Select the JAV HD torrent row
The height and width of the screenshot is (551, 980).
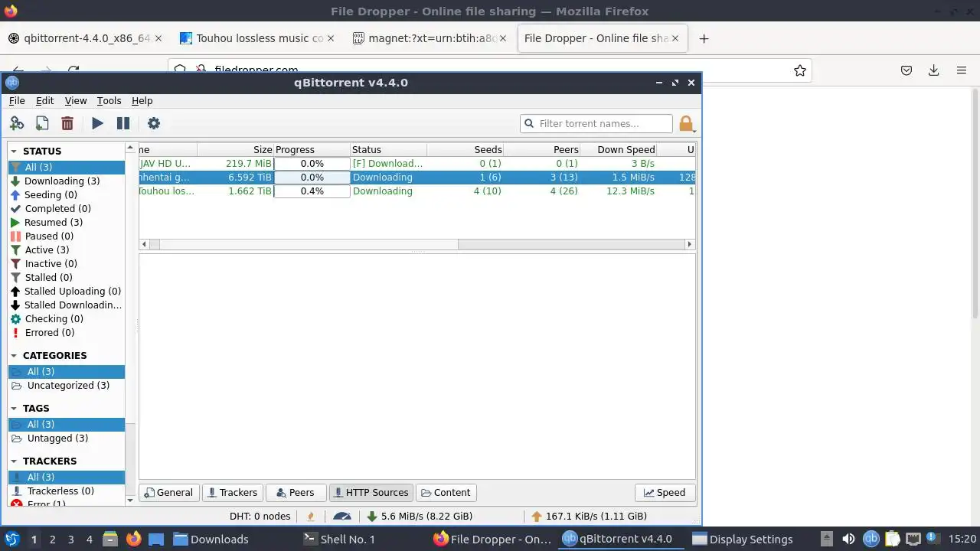click(416, 164)
